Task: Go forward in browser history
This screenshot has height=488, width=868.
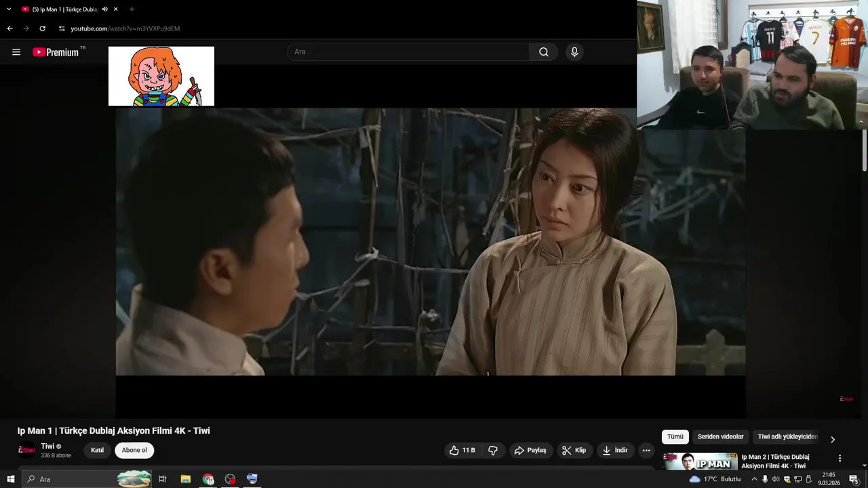Action: [x=26, y=28]
